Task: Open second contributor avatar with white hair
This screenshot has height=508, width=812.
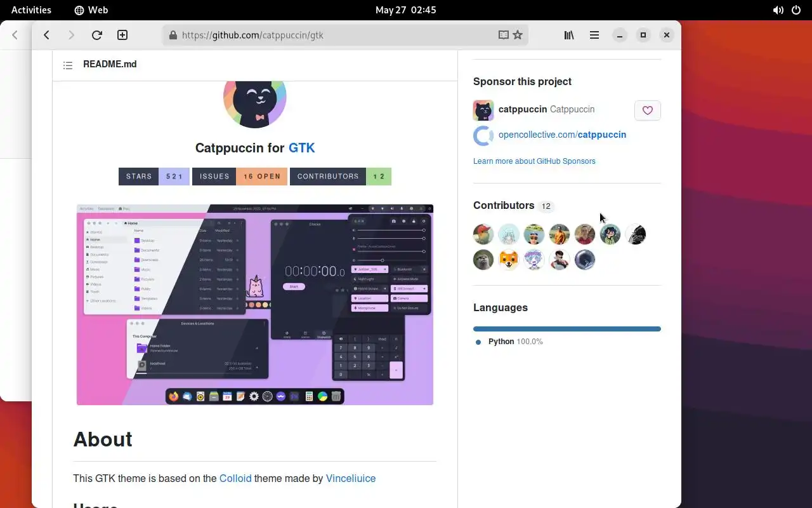Action: [509, 234]
